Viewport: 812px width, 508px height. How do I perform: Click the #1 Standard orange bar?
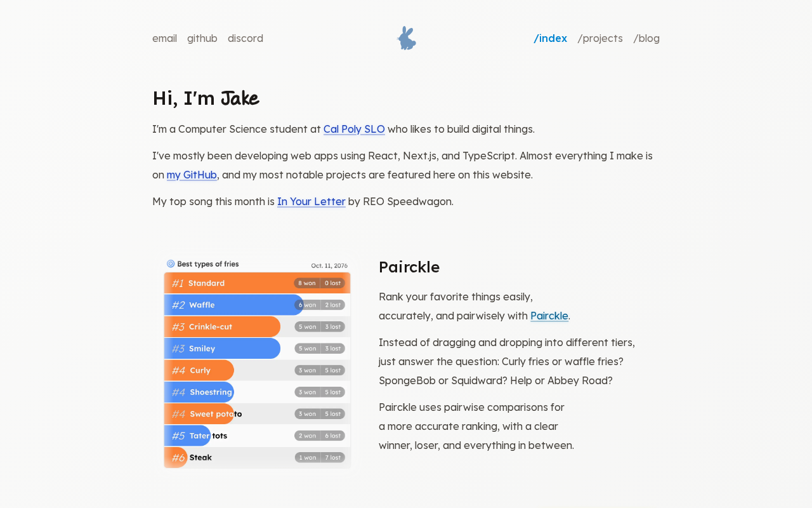(x=257, y=283)
